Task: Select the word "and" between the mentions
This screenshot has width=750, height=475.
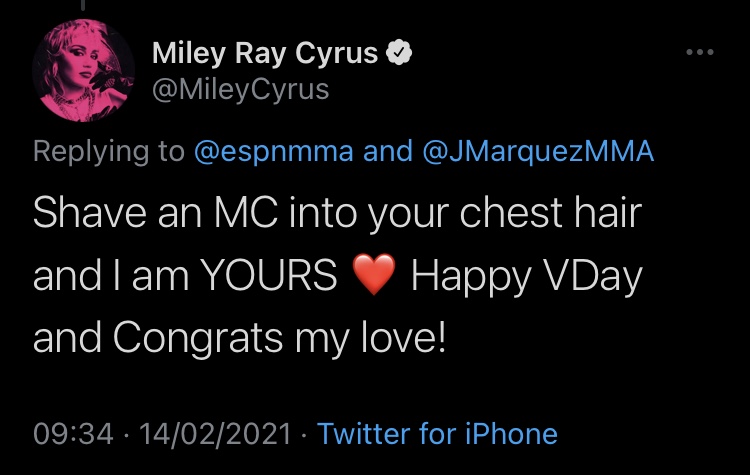Action: 388,151
